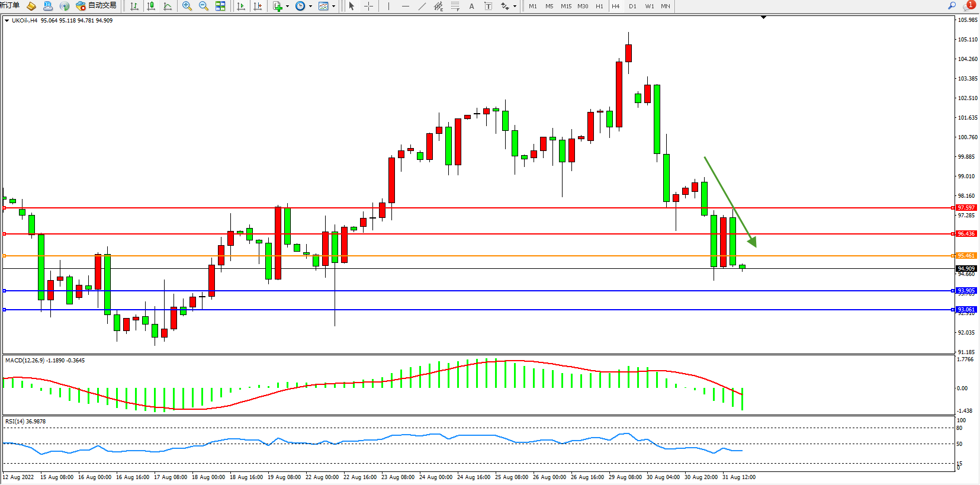980x485 pixels.
Task: Open the search magnifier at top right
Action: [x=952, y=6]
